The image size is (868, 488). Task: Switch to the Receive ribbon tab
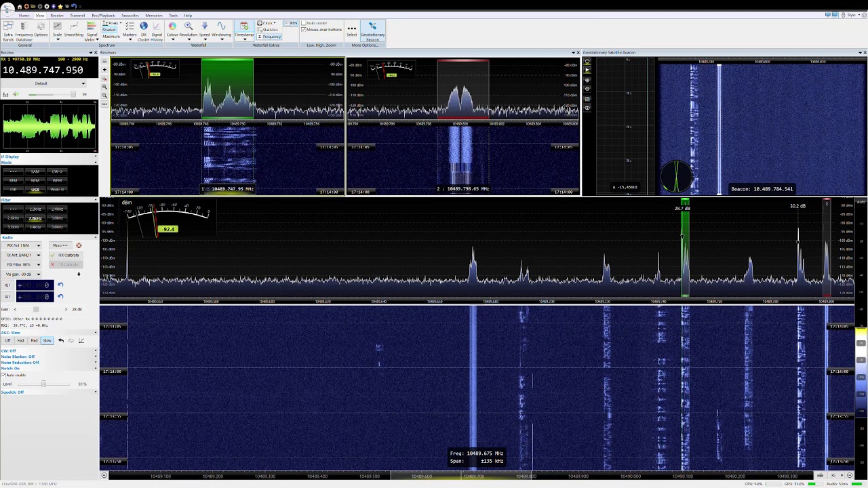point(57,15)
